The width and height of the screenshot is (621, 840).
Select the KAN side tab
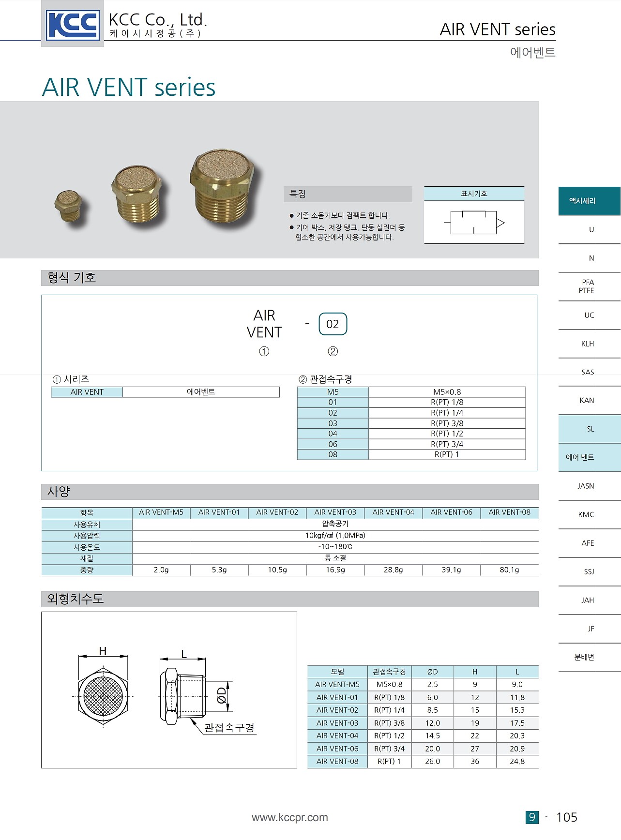point(590,400)
